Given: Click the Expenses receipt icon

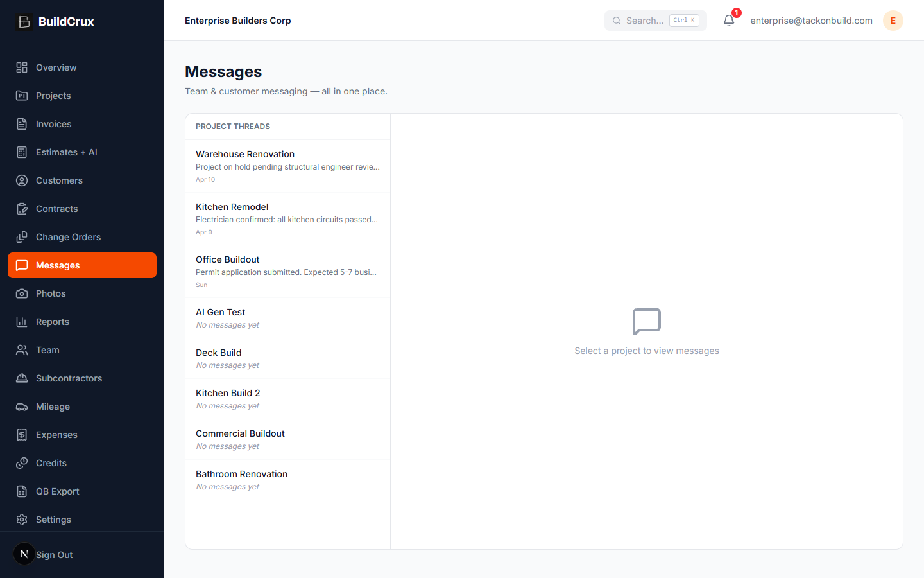Looking at the screenshot, I should (x=22, y=435).
